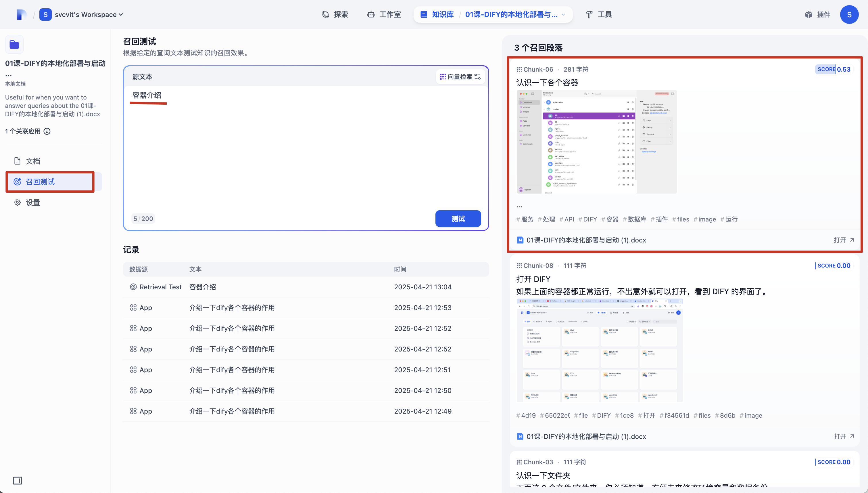The image size is (868, 493).
Task: Click the 工具 hammer icon
Action: coord(589,15)
